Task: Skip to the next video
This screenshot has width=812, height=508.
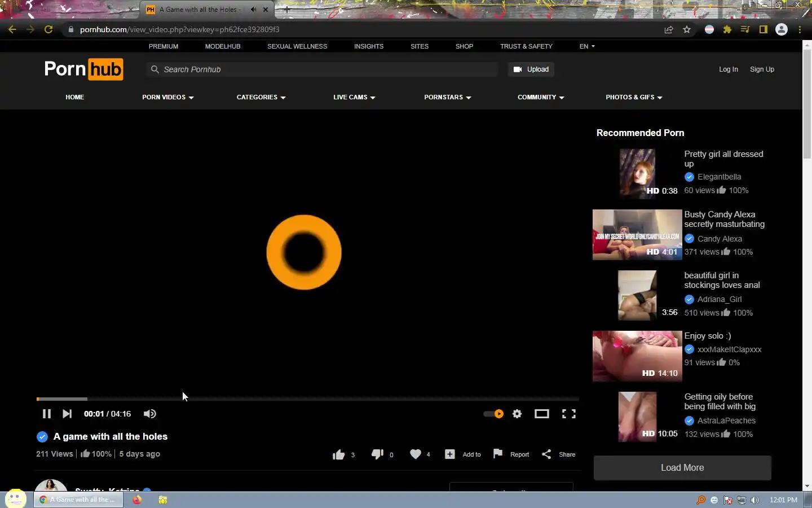Action: pyautogui.click(x=67, y=414)
